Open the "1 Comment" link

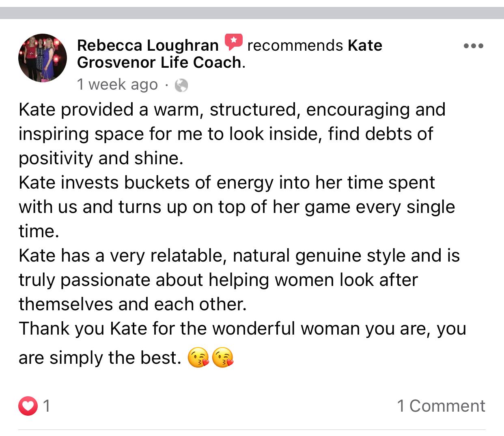441,406
